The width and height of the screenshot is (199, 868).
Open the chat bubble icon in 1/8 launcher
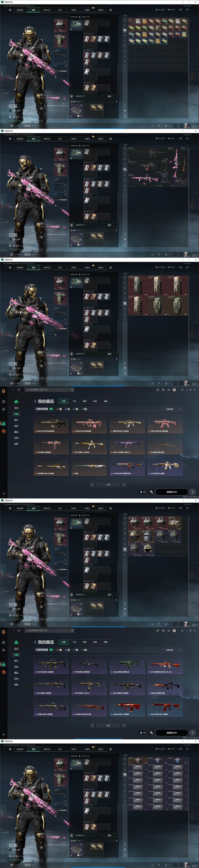(158, 390)
